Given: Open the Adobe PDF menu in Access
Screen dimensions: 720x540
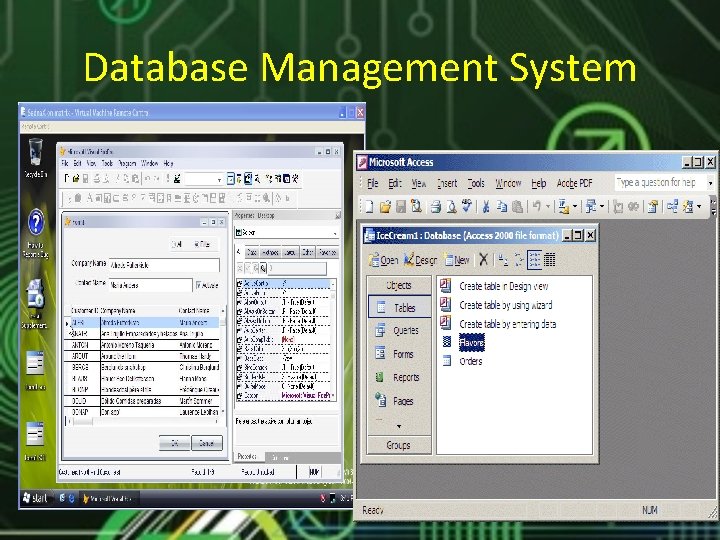Looking at the screenshot, I should 574,183.
